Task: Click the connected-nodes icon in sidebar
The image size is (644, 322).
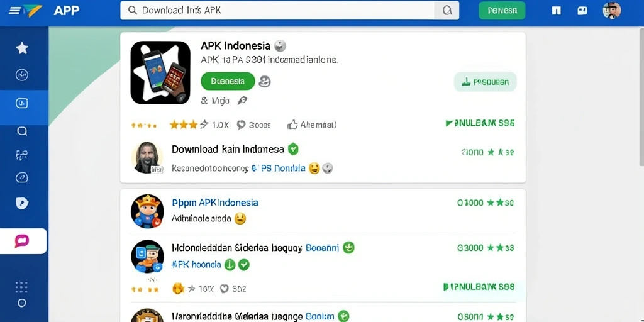Action: pyautogui.click(x=22, y=155)
